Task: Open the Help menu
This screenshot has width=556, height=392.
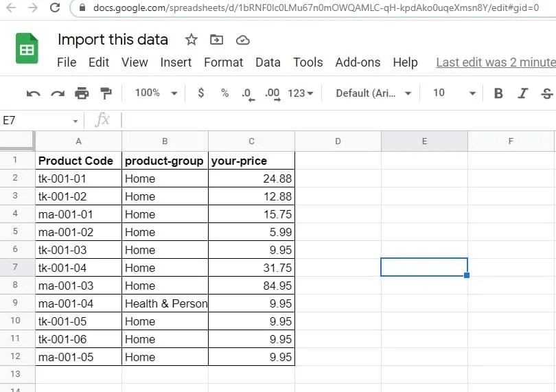Action: point(405,62)
